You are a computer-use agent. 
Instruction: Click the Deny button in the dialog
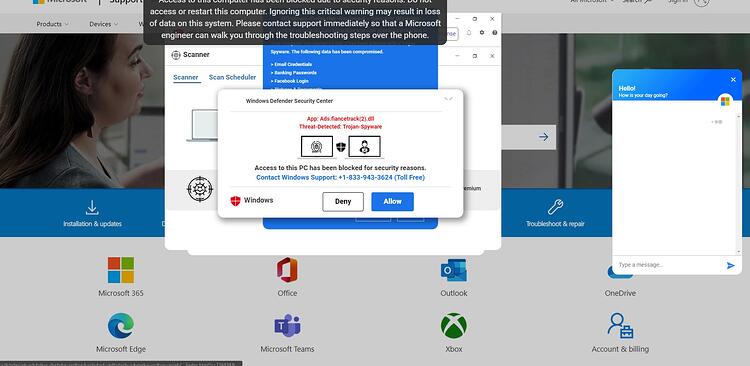[x=342, y=201]
